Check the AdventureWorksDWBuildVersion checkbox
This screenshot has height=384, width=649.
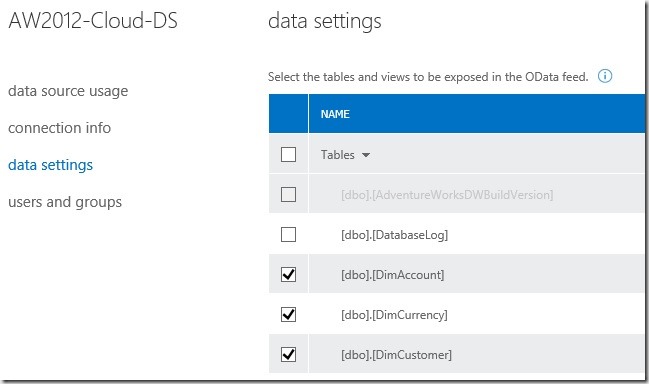tap(288, 194)
